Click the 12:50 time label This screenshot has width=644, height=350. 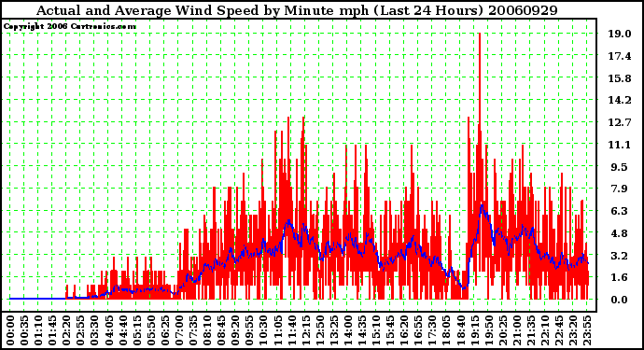pyautogui.click(x=319, y=330)
